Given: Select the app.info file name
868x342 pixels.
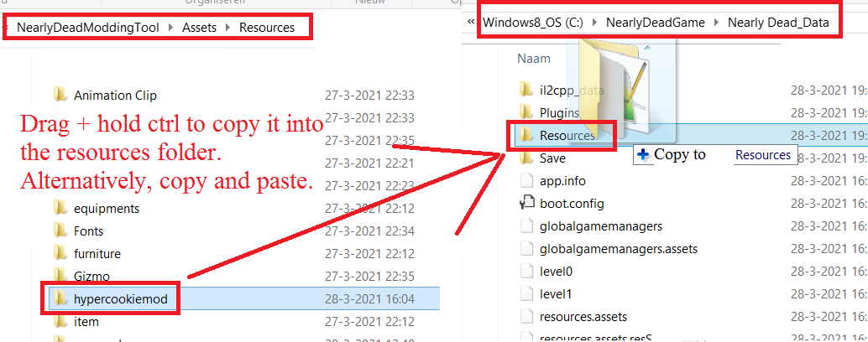Looking at the screenshot, I should click(x=562, y=181).
